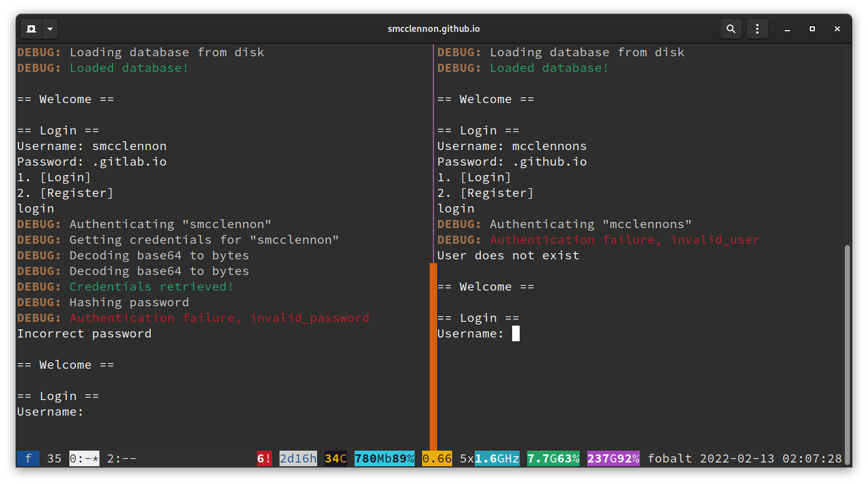This screenshot has width=868, height=485.
Task: Select tmux window "0:-*" in status bar
Action: pyautogui.click(x=85, y=458)
